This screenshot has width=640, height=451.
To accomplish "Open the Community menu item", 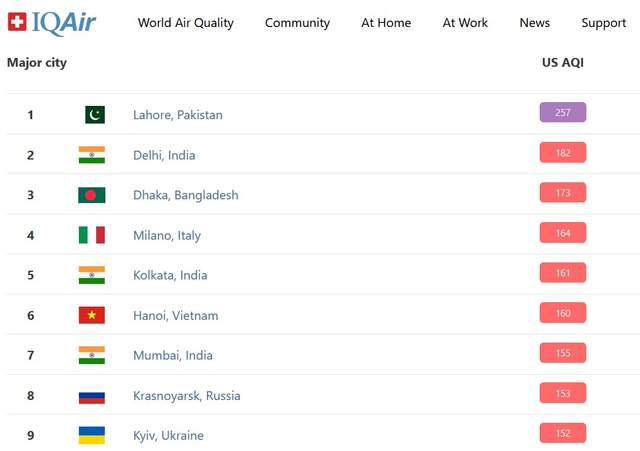I will [x=297, y=23].
